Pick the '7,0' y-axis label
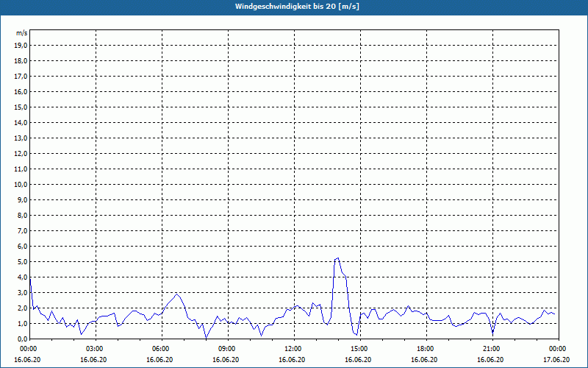The width and height of the screenshot is (588, 368). click(x=23, y=230)
